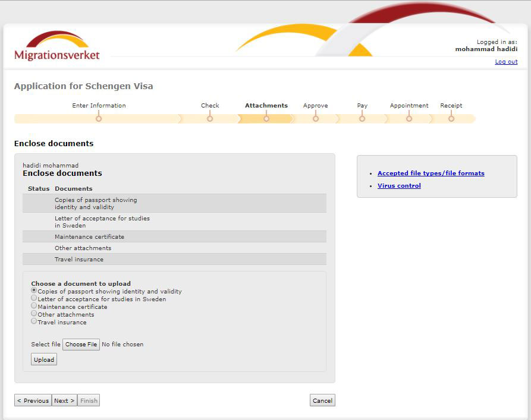This screenshot has height=420, width=531.
Task: Select Copies of passport radio button
Action: tap(34, 290)
